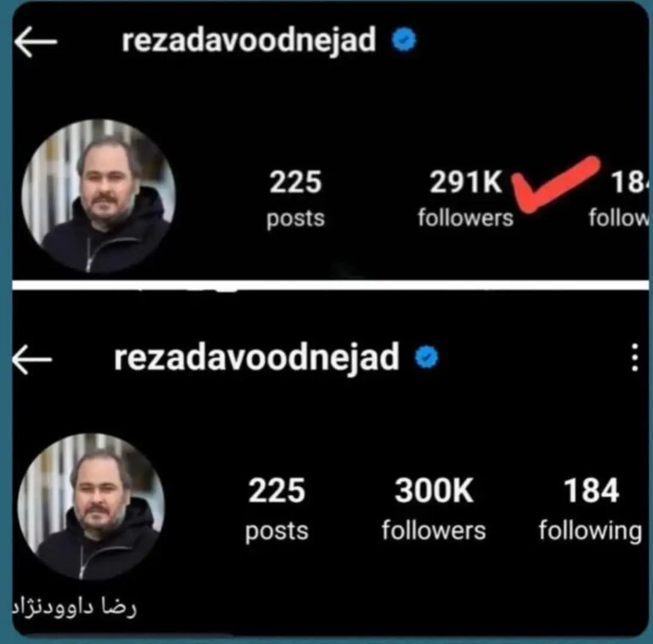The image size is (653, 644).
Task: Tap the 291K follower count
Action: tap(466, 182)
